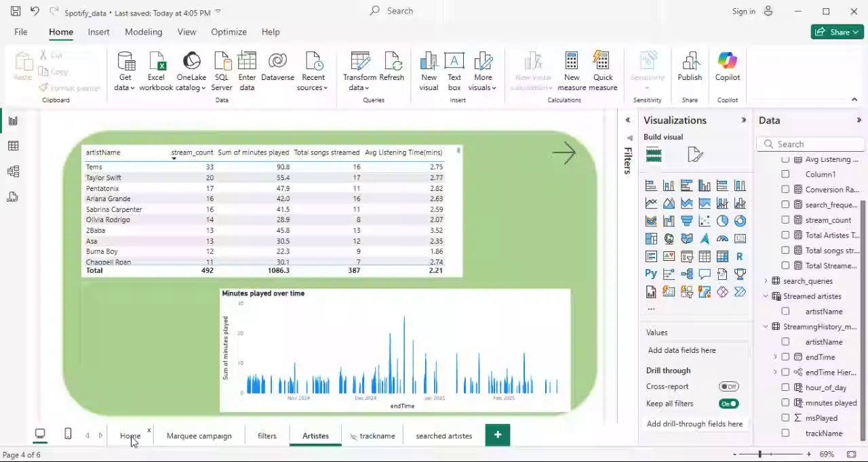The height and width of the screenshot is (462, 868).
Task: Choose the pie chart visual
Action: pos(722,221)
